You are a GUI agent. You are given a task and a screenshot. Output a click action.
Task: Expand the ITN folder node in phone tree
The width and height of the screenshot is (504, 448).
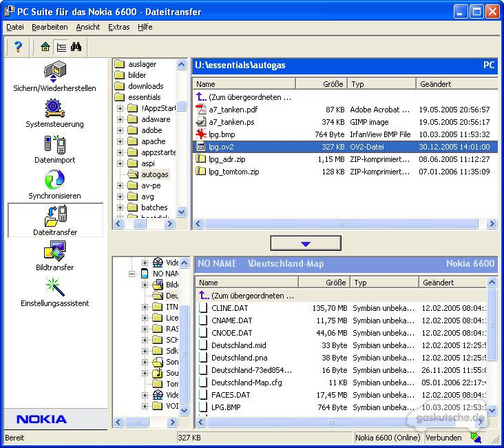145,307
